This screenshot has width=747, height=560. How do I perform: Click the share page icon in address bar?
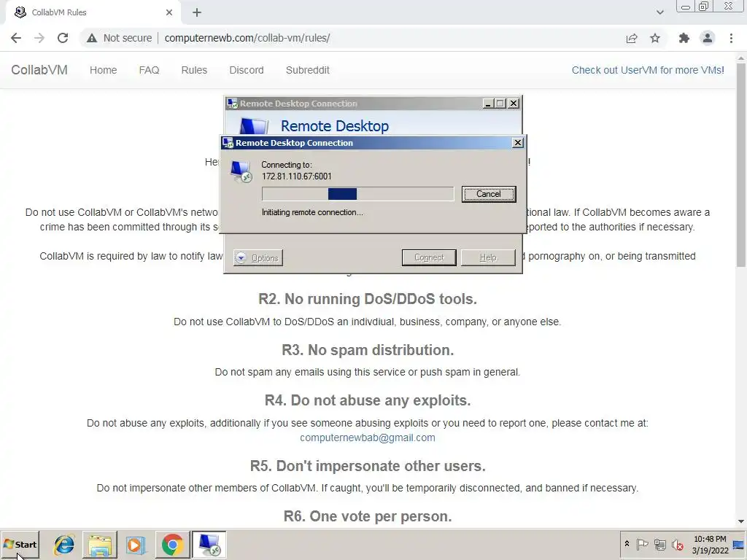[x=632, y=38]
